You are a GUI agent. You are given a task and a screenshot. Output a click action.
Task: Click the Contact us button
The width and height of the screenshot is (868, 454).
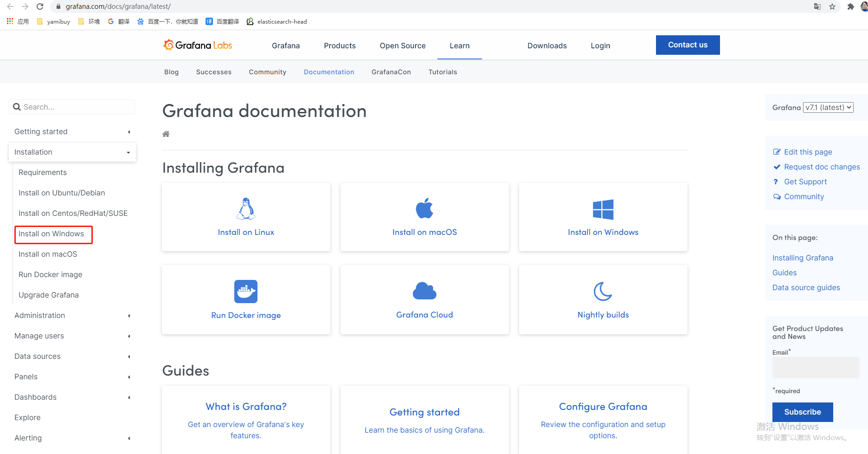[688, 45]
